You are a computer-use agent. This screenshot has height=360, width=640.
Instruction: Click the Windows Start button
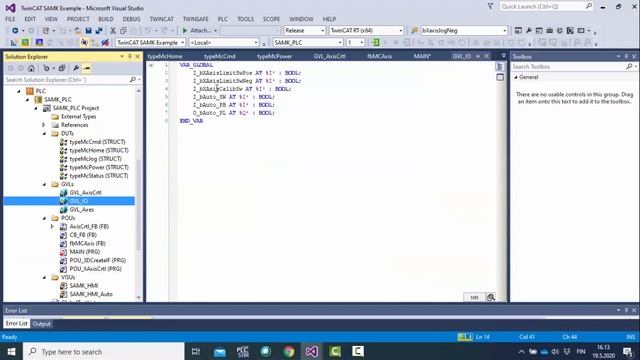[x=11, y=351]
